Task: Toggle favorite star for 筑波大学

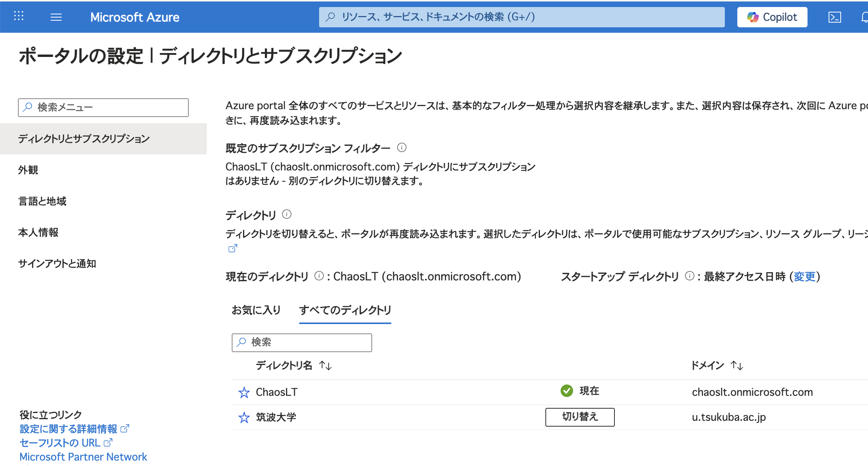Action: [244, 417]
